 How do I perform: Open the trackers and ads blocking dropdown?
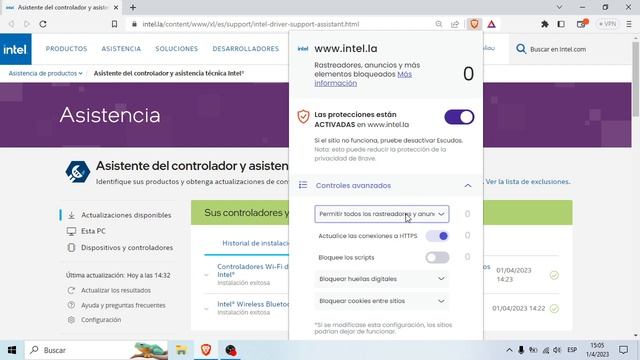(x=382, y=214)
